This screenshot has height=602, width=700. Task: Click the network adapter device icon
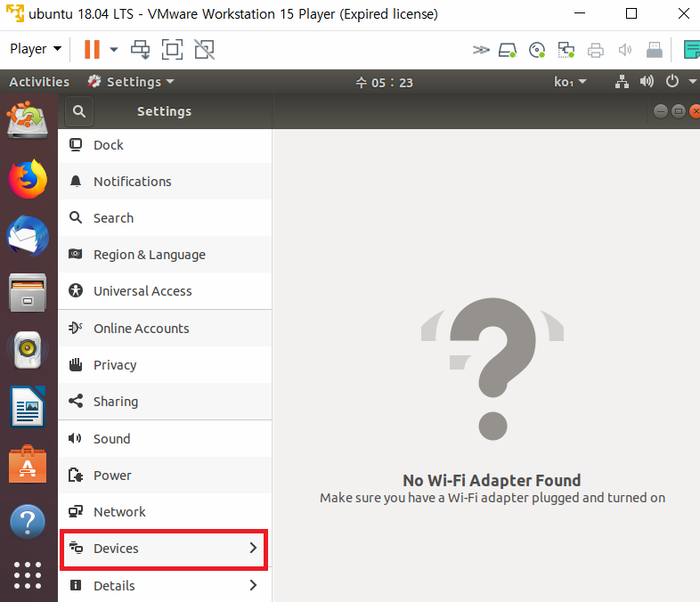coord(566,50)
